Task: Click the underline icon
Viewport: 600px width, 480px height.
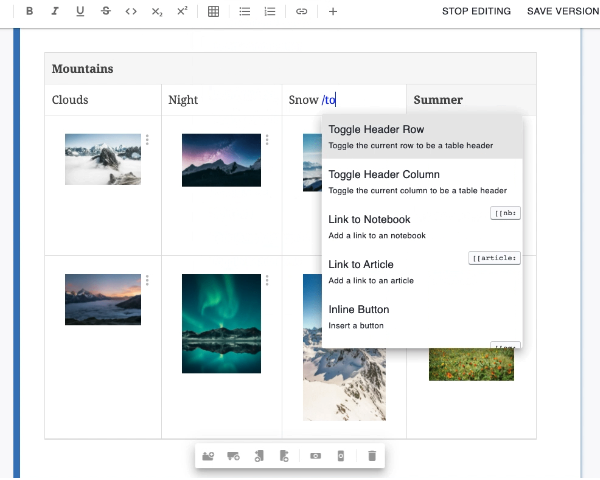Action: (80, 12)
